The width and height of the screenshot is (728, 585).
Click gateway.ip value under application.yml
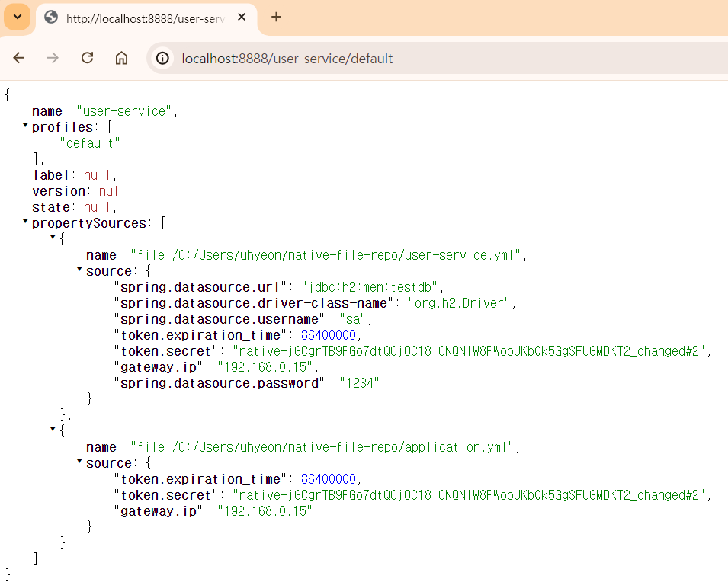265,511
